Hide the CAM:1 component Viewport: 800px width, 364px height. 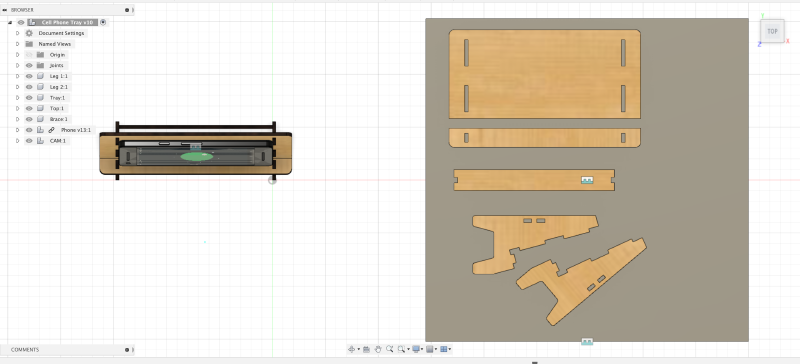click(29, 141)
